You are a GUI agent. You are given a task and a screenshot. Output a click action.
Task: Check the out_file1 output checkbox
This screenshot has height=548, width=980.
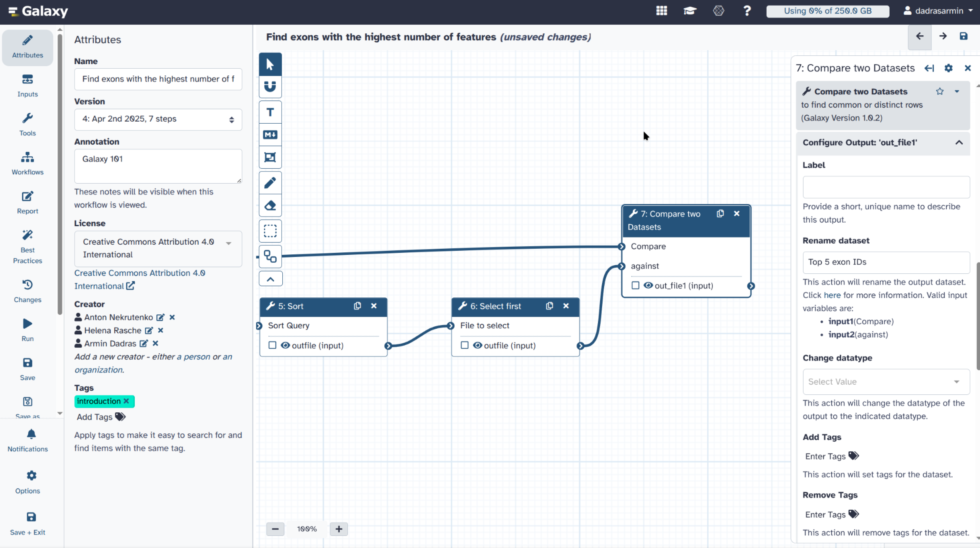[635, 285]
